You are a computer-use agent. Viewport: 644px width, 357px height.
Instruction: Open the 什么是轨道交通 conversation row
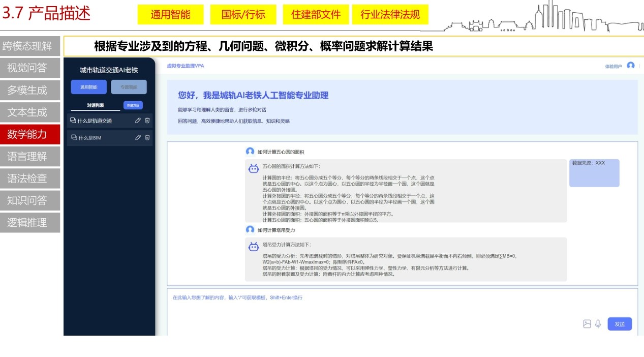coord(110,121)
